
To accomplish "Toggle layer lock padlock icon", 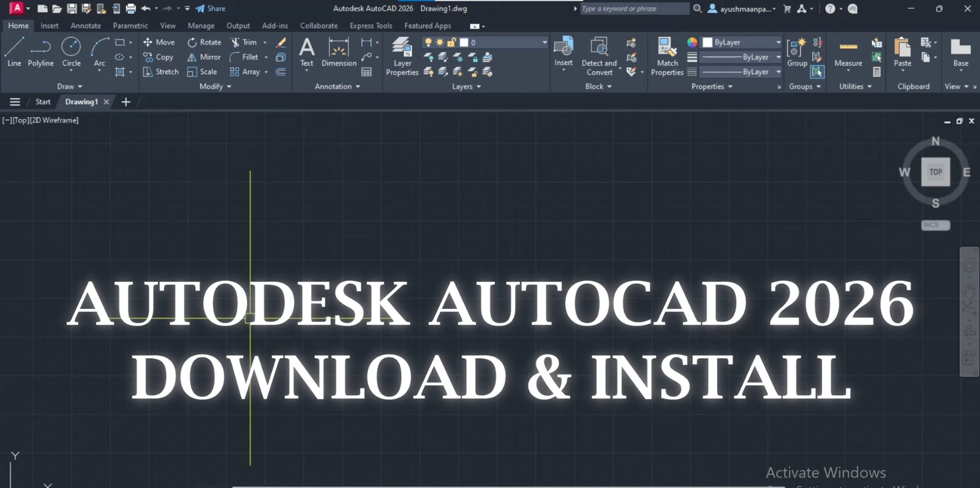I will 451,42.
